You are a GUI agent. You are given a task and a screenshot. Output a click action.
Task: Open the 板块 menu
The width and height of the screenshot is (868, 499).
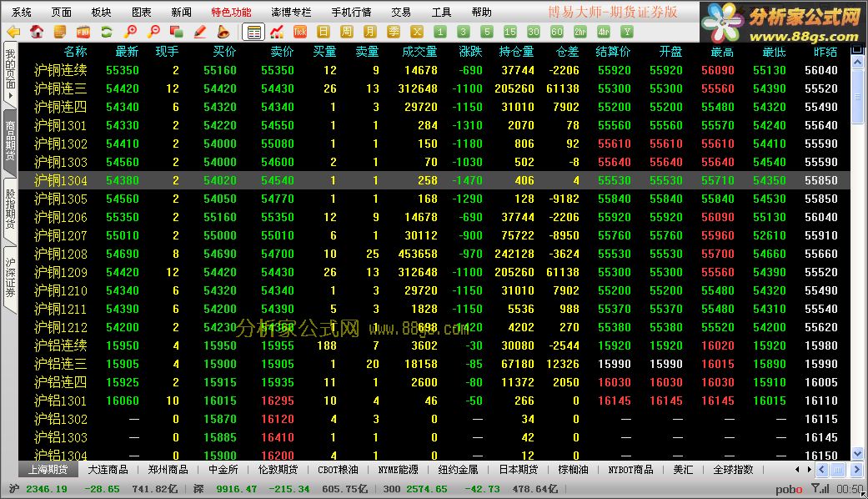point(101,12)
